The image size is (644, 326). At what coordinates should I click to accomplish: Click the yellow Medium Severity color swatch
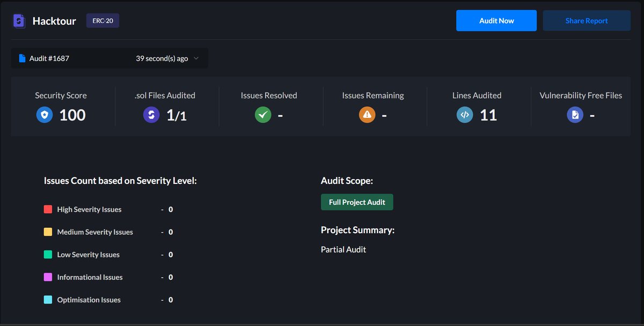48,232
